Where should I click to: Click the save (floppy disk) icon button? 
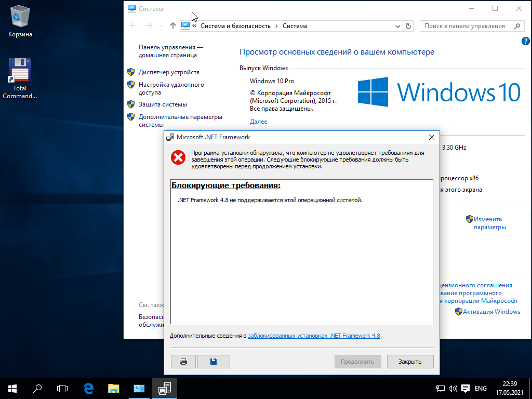click(x=214, y=362)
